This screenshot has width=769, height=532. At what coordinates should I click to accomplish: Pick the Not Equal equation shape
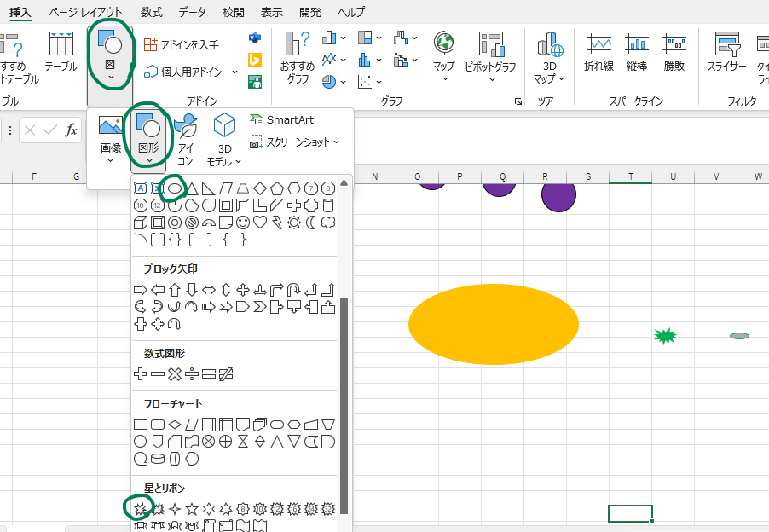coord(226,374)
